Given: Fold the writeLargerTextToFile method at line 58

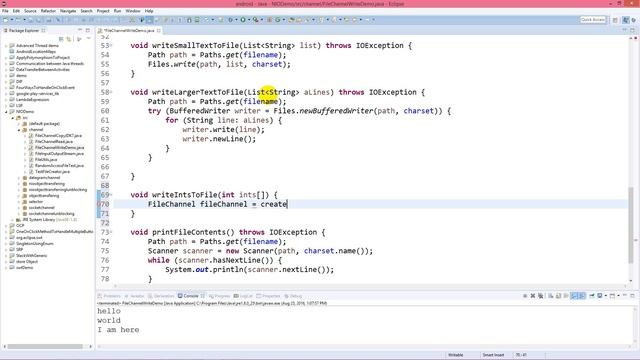Looking at the screenshot, I should point(111,92).
